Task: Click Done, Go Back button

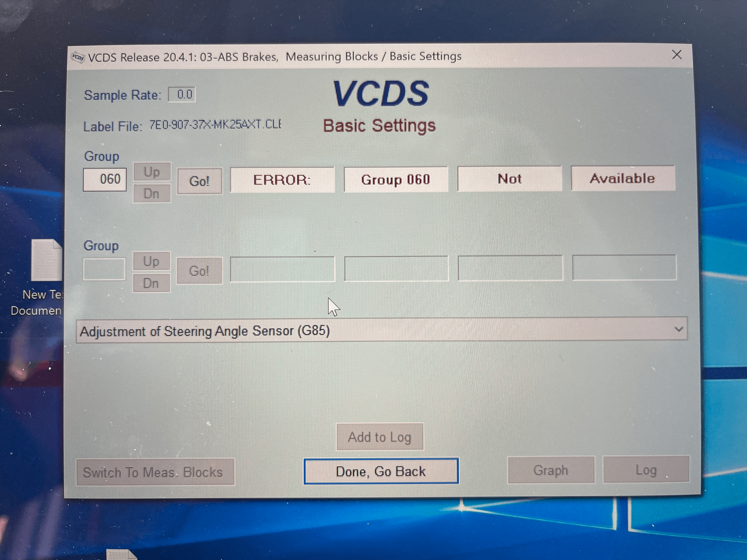Action: tap(381, 471)
